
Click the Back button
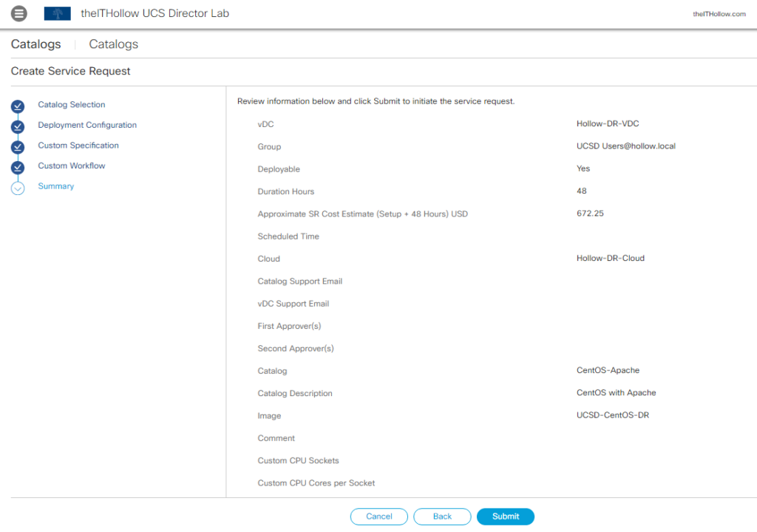(x=442, y=516)
